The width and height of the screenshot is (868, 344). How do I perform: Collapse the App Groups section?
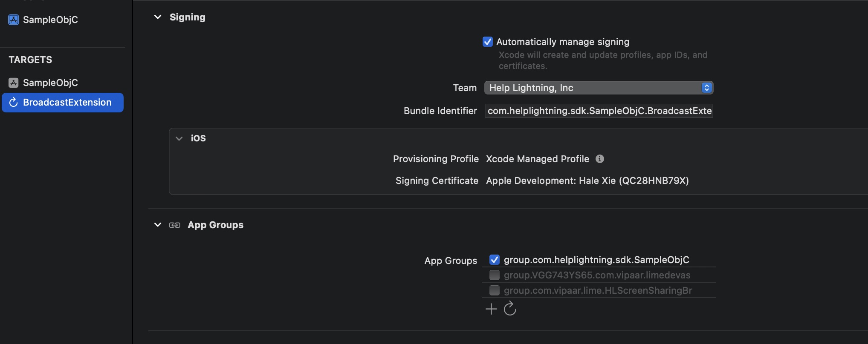click(158, 225)
